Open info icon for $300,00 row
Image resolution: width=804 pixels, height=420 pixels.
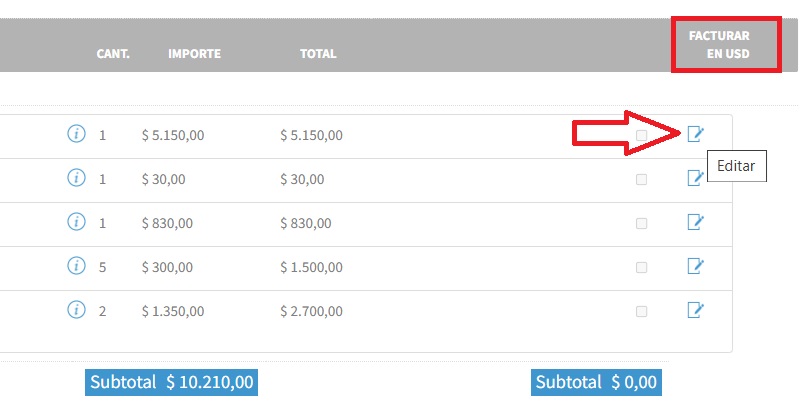[76, 266]
